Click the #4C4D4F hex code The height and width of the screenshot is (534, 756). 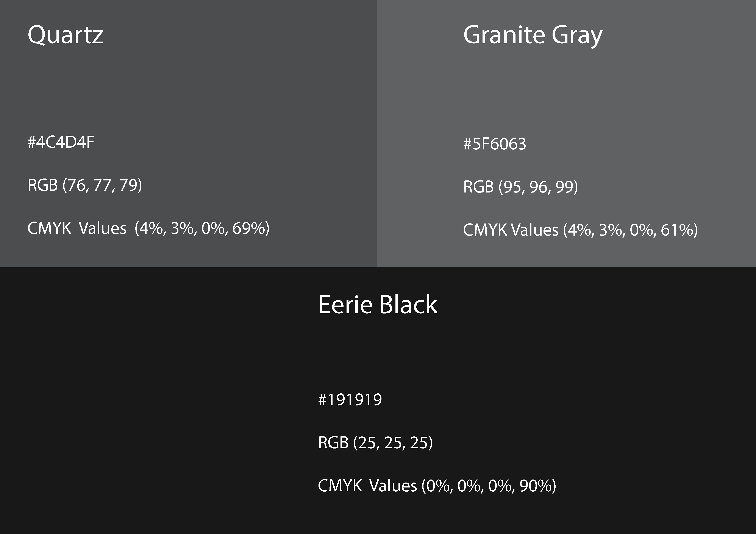pos(61,142)
